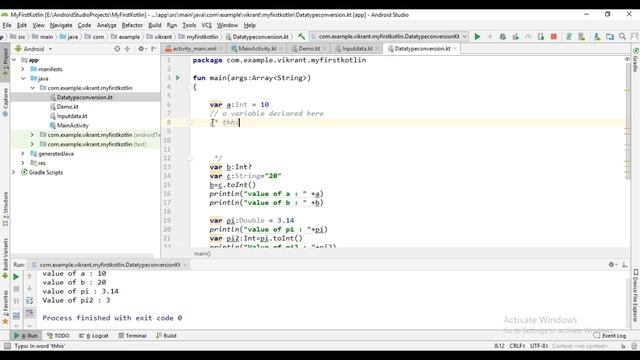
Task: Click the CRLF line separator in the status bar
Action: [x=517, y=346]
